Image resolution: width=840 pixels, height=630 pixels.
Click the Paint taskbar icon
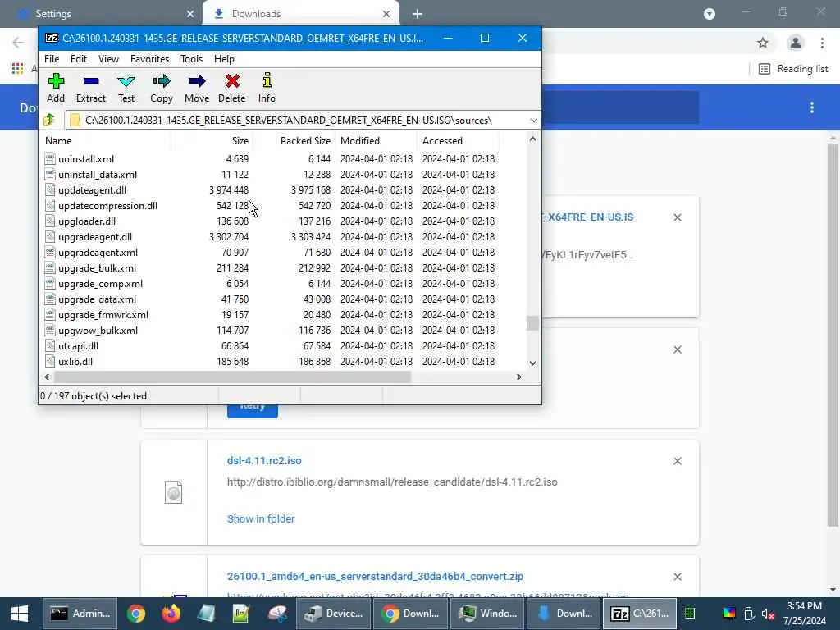pyautogui.click(x=277, y=614)
